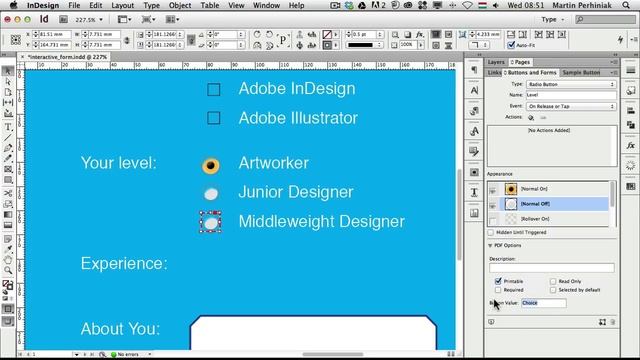Image resolution: width=640 pixels, height=360 pixels.
Task: Click the Rotate 90° clockwise icon
Action: (x=257, y=34)
